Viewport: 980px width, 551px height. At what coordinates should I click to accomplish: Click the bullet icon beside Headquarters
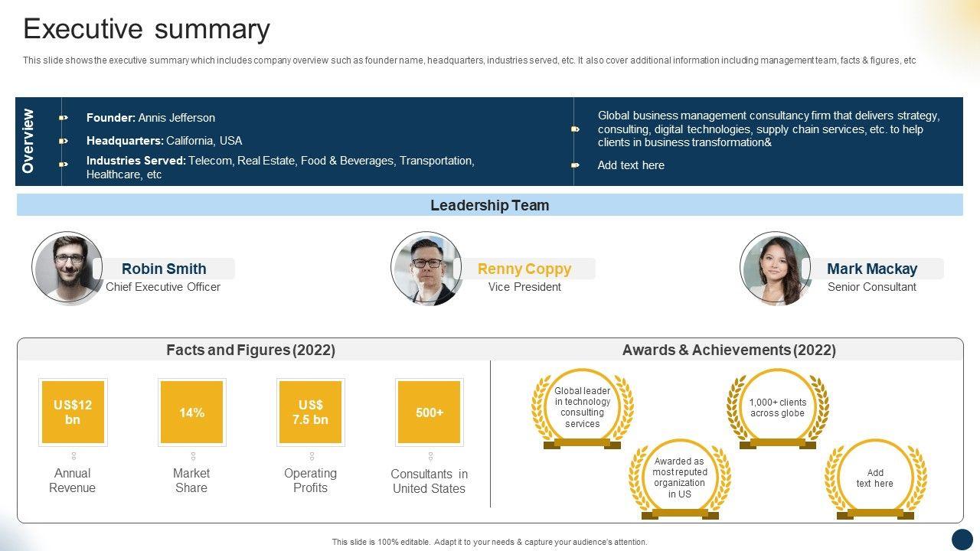point(64,141)
